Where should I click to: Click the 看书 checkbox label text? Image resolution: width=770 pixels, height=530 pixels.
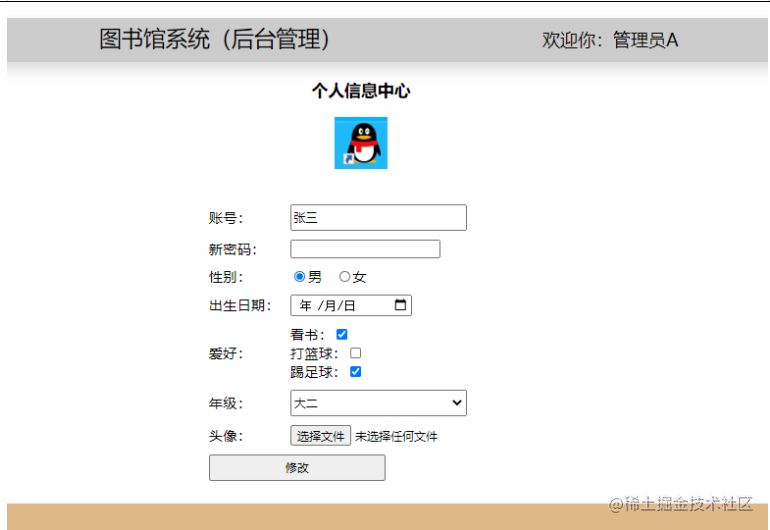tap(307, 335)
